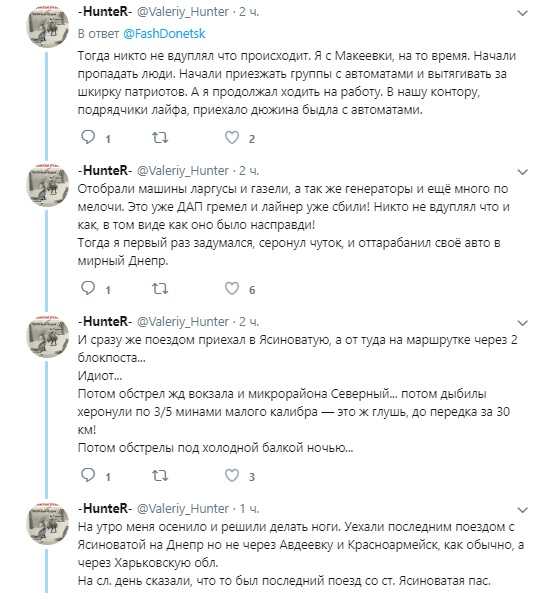View -HunteR- avatar on the first tweet

[48, 26]
